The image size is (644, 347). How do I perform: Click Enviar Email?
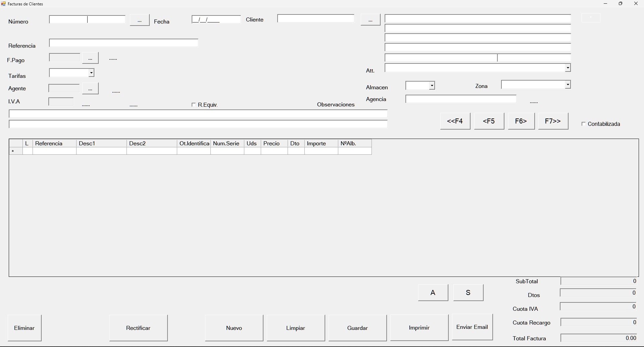tap(472, 327)
